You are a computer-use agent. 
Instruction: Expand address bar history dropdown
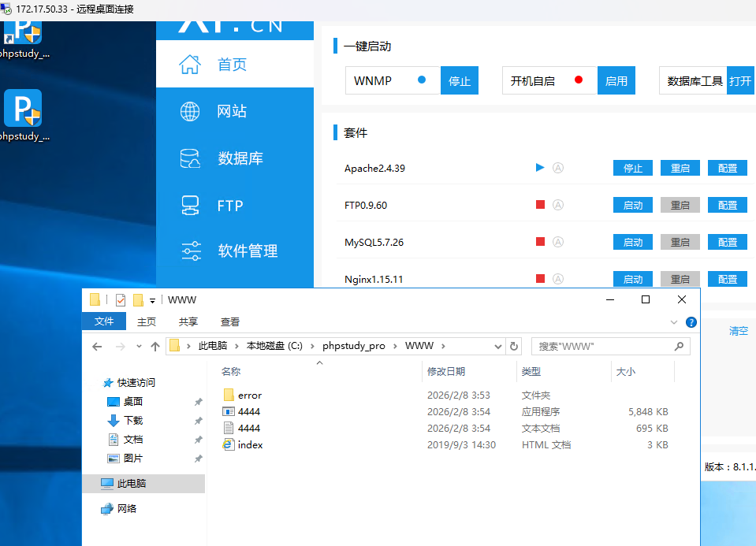coord(498,347)
